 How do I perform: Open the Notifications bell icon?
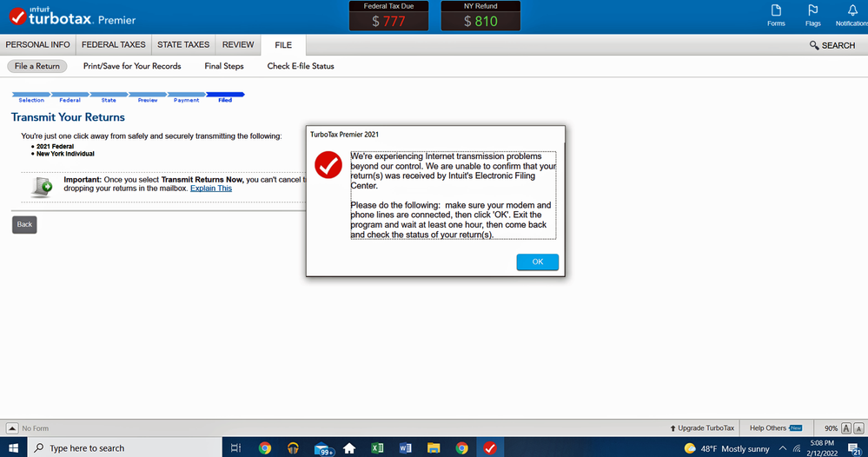pyautogui.click(x=852, y=15)
